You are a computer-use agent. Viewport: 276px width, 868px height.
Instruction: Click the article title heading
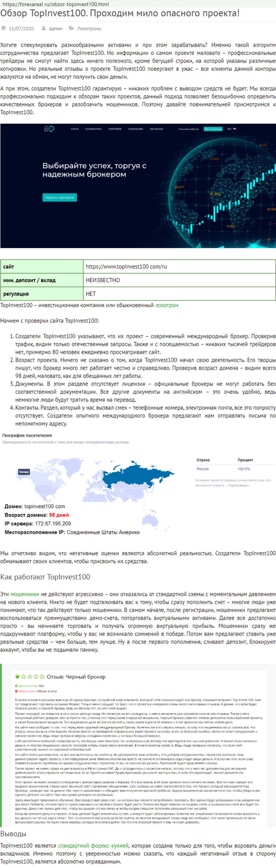coord(120,14)
